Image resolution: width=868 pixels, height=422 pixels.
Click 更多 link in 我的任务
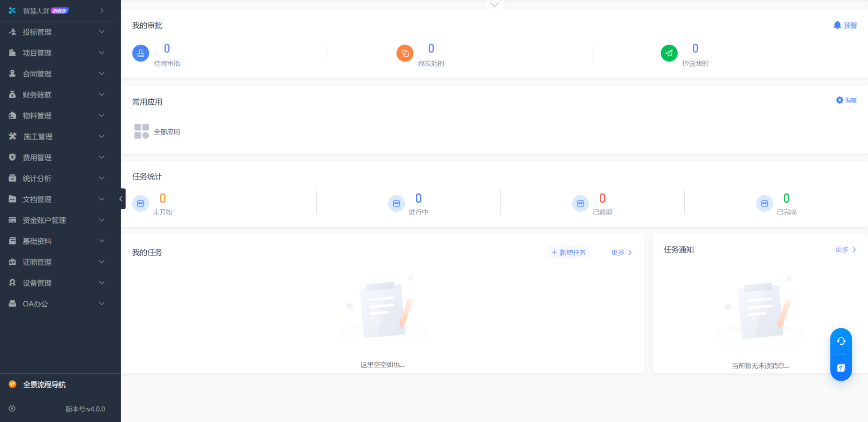621,252
